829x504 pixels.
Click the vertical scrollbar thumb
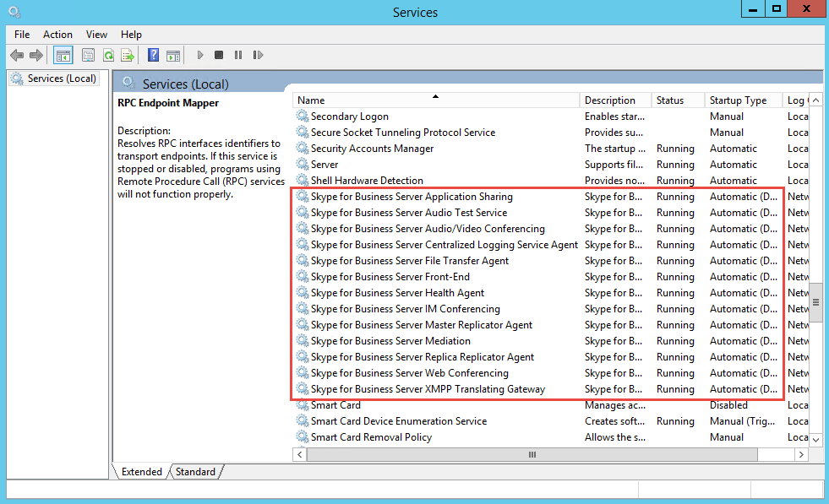click(815, 302)
